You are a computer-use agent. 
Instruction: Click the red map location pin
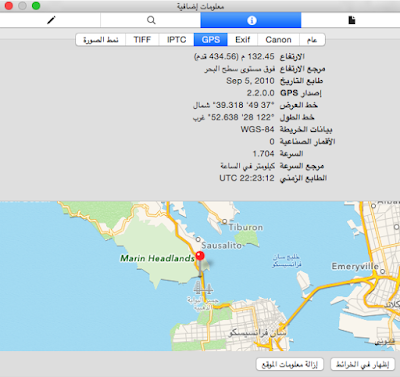pos(200,256)
